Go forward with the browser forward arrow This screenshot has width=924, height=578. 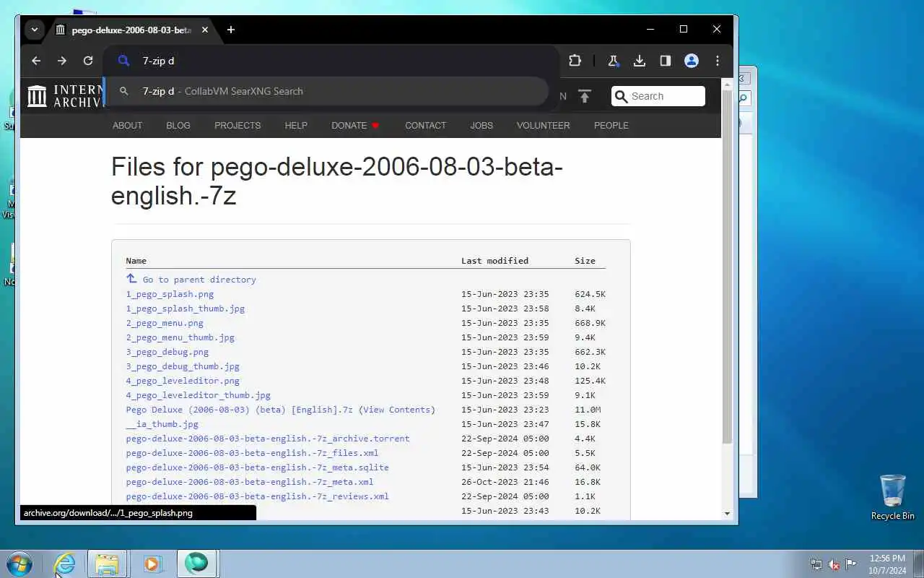coord(62,61)
